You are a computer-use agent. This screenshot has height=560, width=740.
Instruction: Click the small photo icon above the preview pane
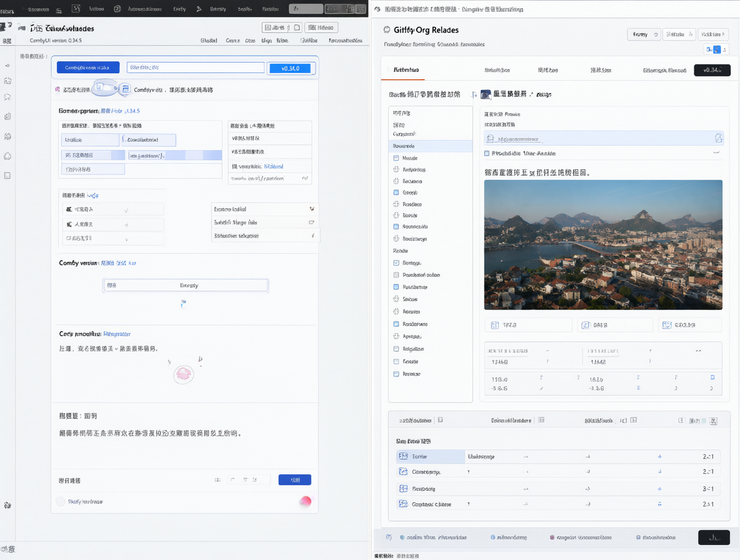click(x=486, y=94)
